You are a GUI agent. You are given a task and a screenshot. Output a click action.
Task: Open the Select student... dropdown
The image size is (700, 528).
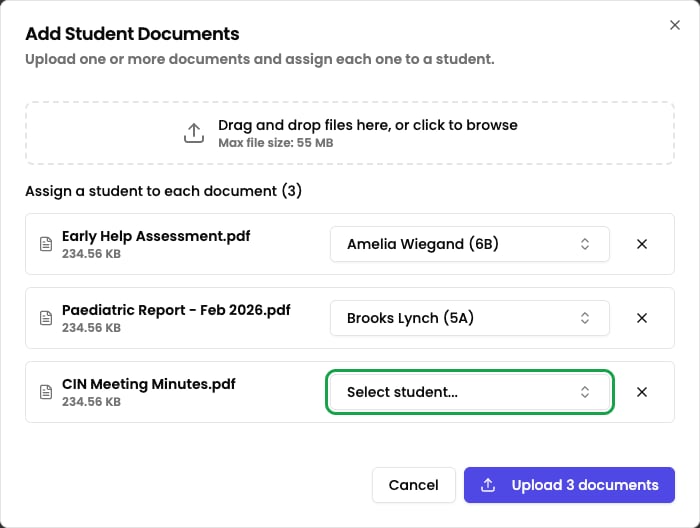[470, 392]
